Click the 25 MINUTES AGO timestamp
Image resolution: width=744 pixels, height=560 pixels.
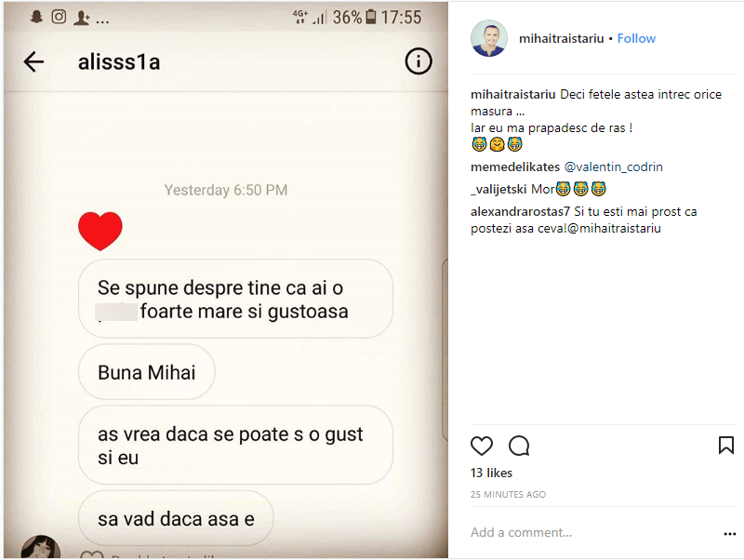(508, 495)
